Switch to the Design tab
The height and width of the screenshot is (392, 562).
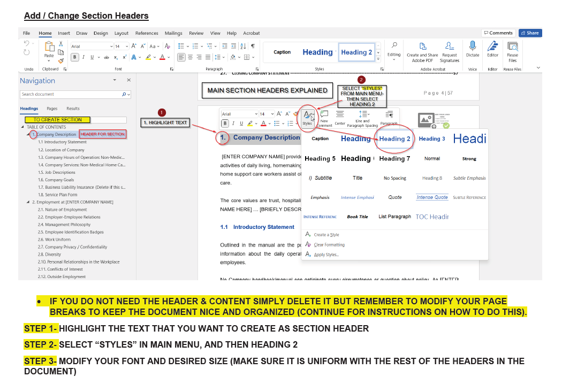click(x=101, y=33)
